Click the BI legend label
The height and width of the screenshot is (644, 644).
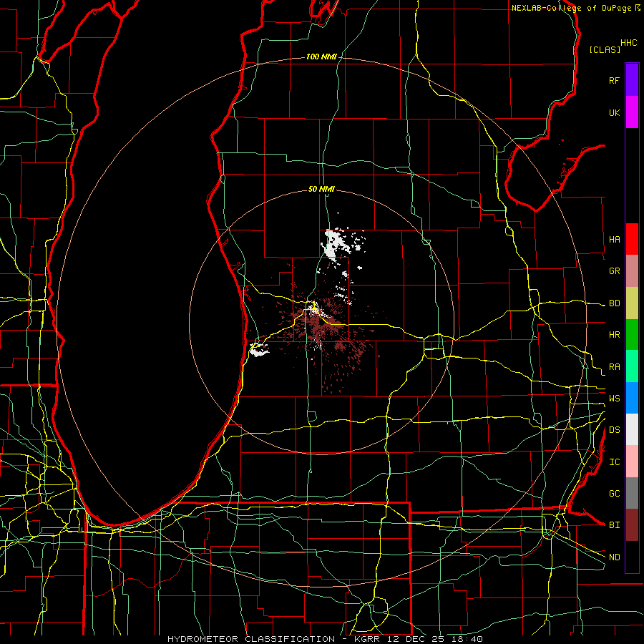pos(614,525)
